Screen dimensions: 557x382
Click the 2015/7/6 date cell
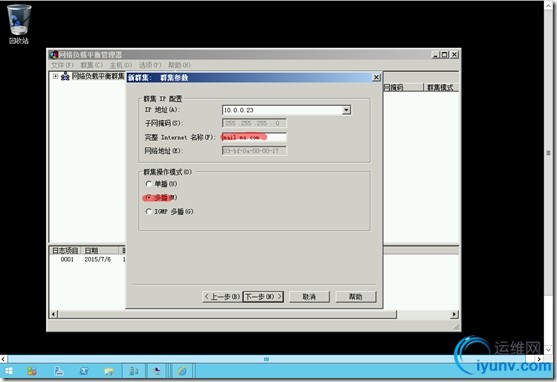pos(98,259)
